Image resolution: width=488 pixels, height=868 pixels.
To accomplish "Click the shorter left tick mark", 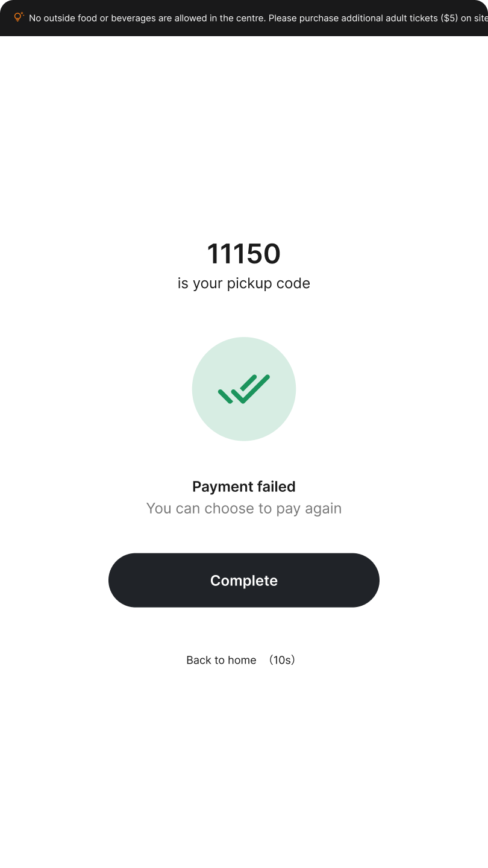I will point(225,396).
